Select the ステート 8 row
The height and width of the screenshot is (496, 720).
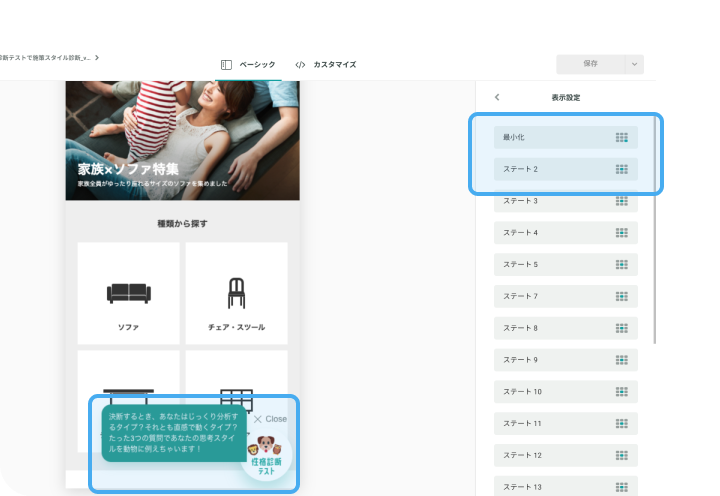point(566,328)
